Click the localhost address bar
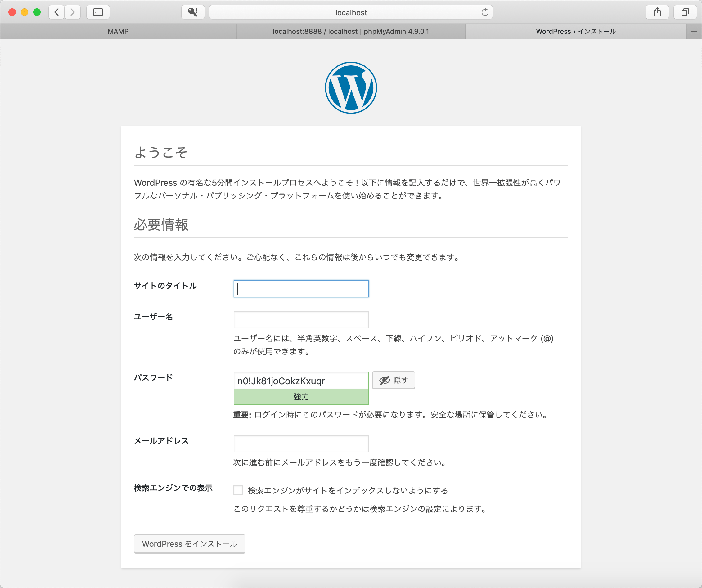702x588 pixels. pyautogui.click(x=351, y=12)
